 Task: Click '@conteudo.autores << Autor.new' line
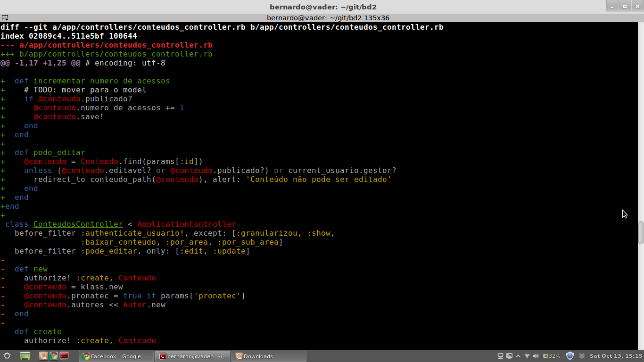pyautogui.click(x=95, y=305)
